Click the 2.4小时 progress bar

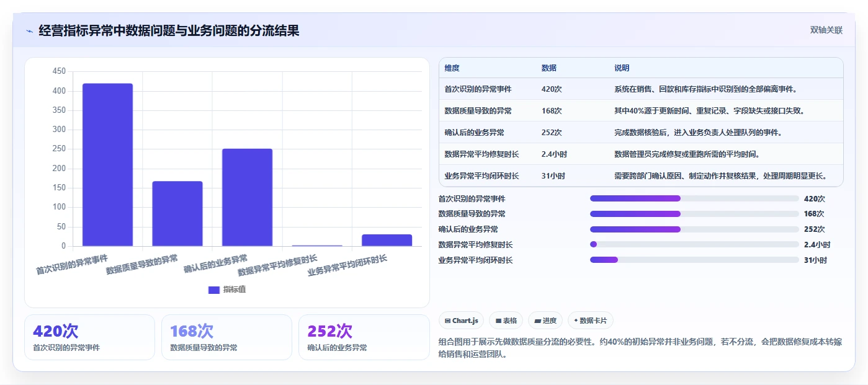[694, 244]
